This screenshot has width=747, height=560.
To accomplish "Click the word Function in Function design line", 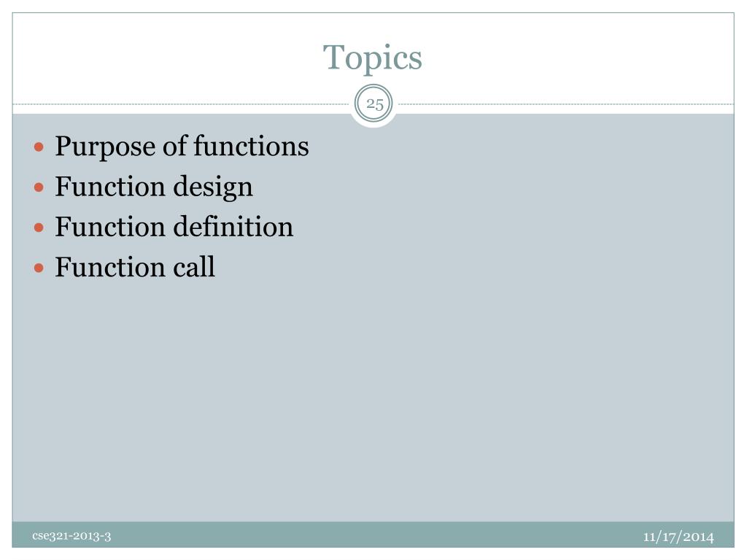I will [110, 186].
